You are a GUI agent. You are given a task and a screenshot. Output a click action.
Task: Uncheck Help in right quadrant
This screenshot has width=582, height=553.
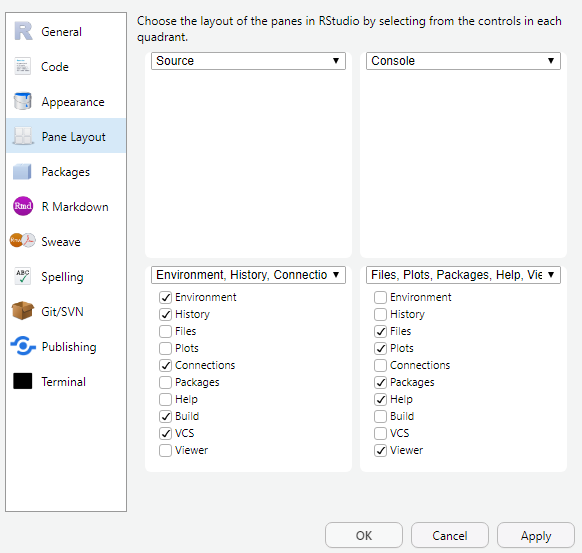point(380,400)
